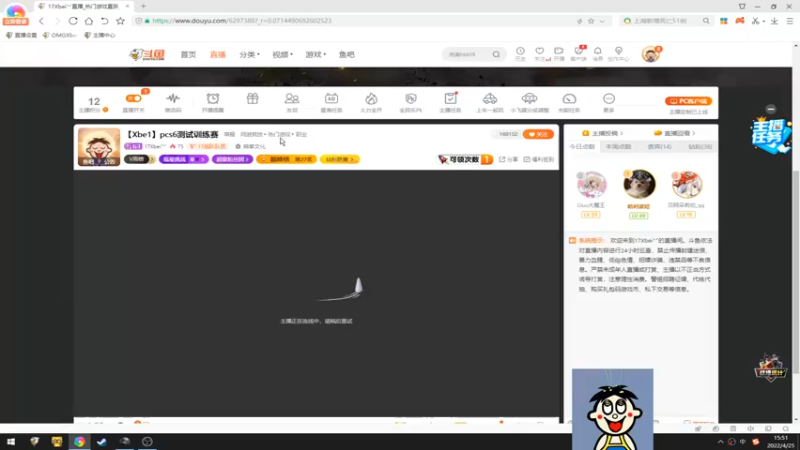This screenshot has width=800, height=450.
Task: Open a new browser tab with plus button
Action: [x=143, y=6]
